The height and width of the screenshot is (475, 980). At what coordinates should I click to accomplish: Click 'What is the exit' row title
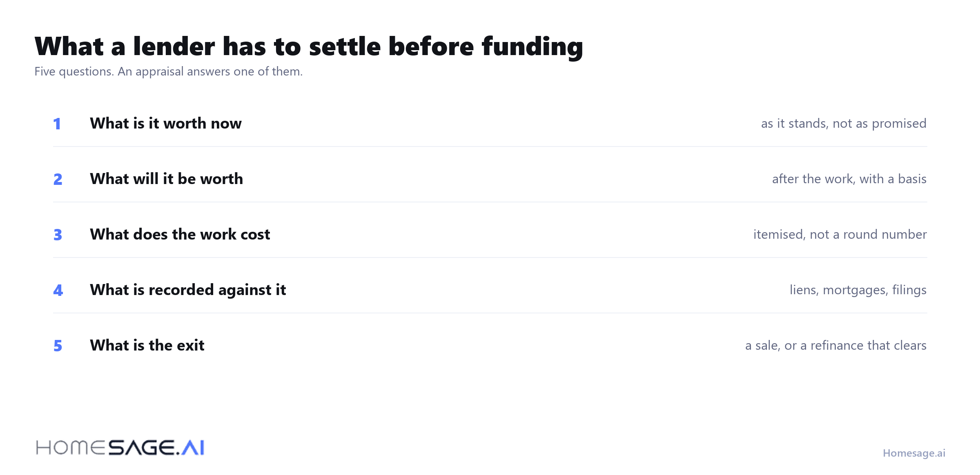[x=147, y=345]
